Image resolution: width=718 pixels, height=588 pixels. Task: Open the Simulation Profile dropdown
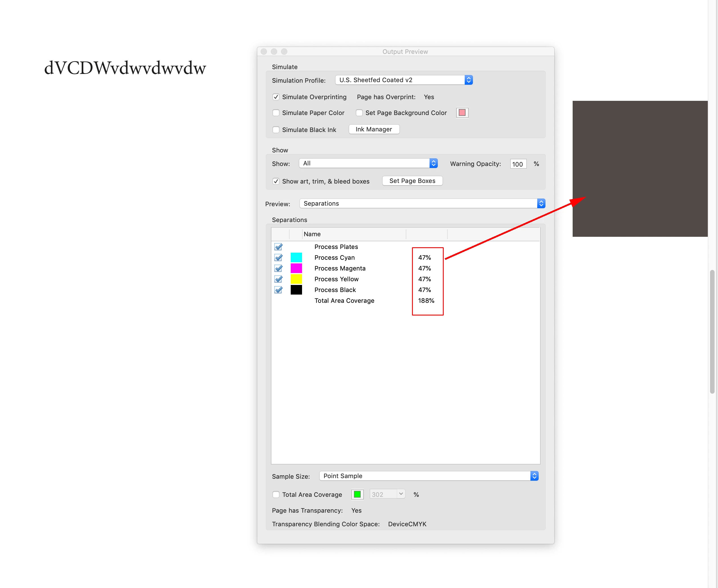pos(403,80)
